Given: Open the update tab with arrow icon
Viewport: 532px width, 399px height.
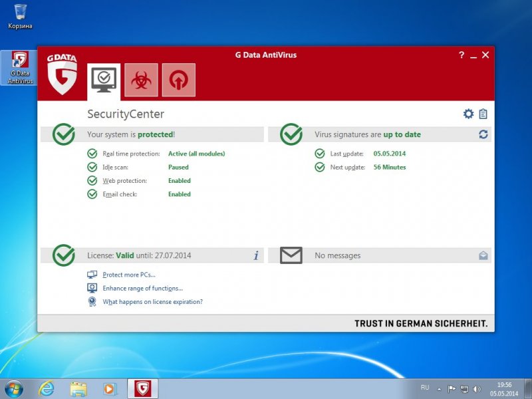Looking at the screenshot, I should coord(179,80).
